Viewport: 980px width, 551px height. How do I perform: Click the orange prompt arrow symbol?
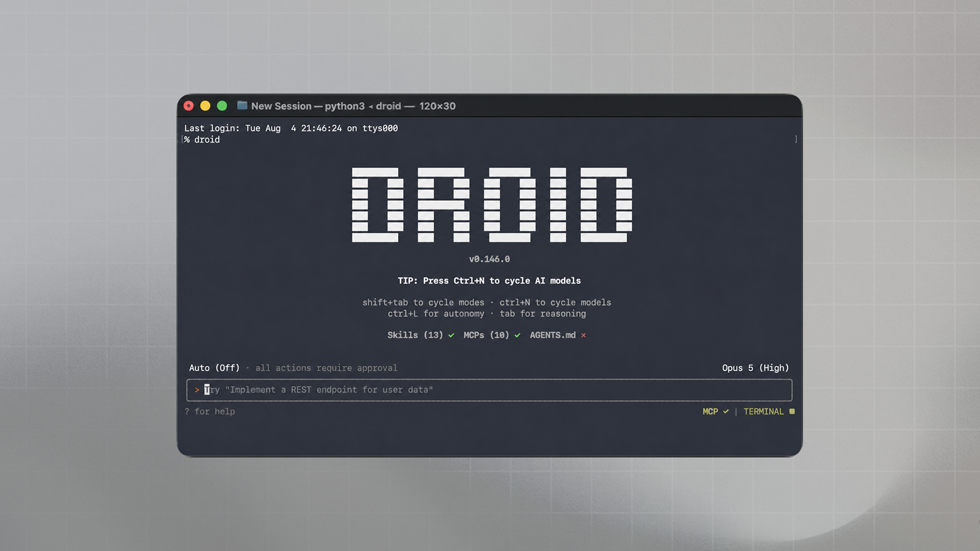pos(197,390)
